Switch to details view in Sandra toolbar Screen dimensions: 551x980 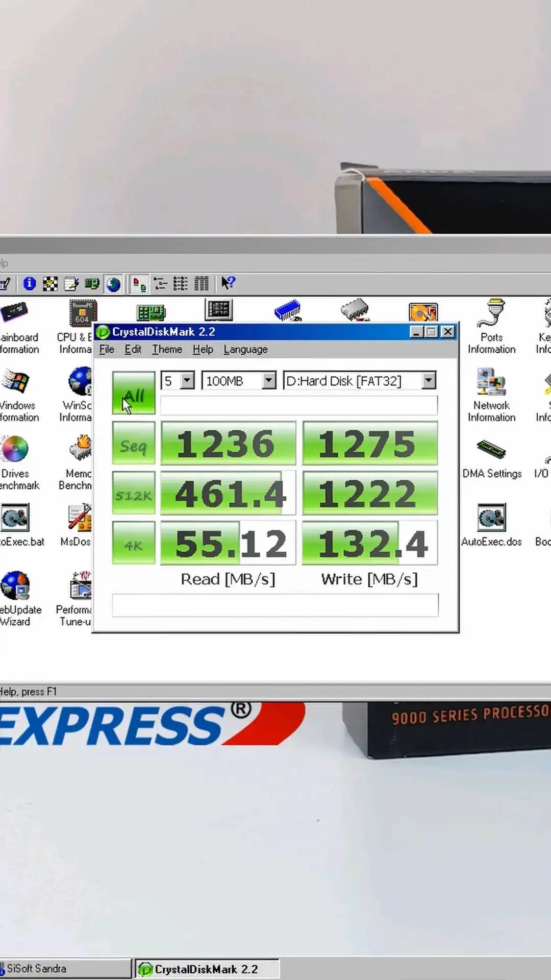[x=202, y=283]
